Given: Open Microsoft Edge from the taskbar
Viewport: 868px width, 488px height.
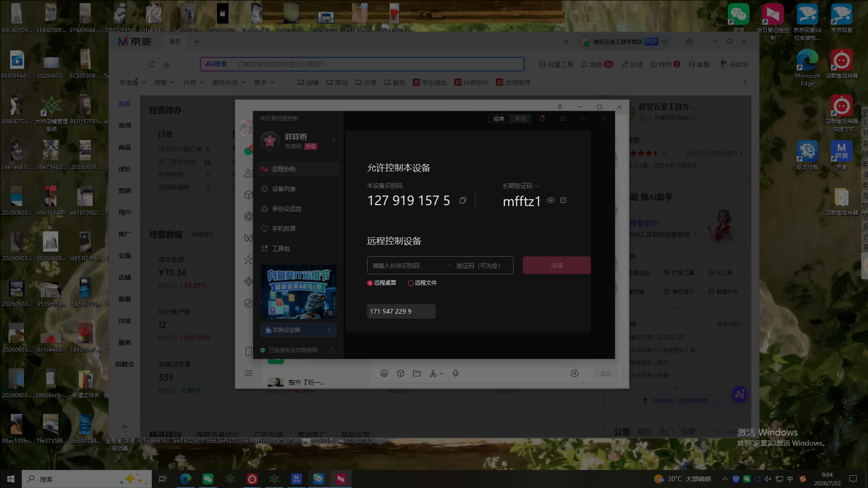Looking at the screenshot, I should click(x=186, y=479).
